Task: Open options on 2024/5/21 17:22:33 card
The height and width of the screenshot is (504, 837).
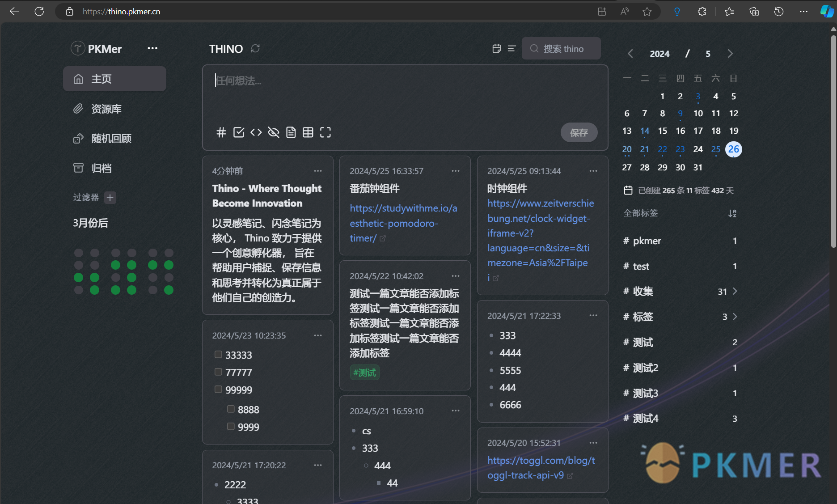Action: pos(593,316)
